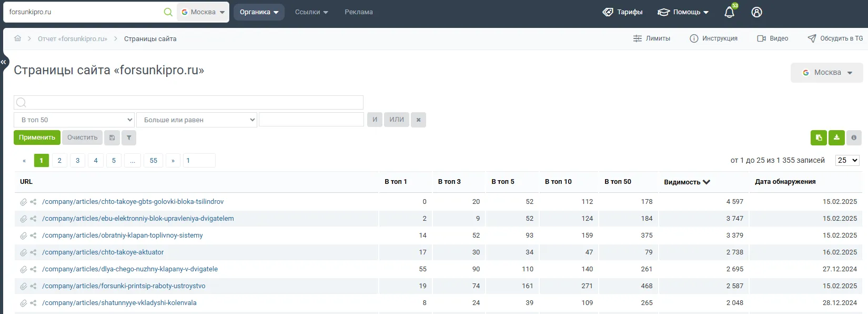Open the Тарифы pricing page
The height and width of the screenshot is (314, 868).
pos(622,12)
